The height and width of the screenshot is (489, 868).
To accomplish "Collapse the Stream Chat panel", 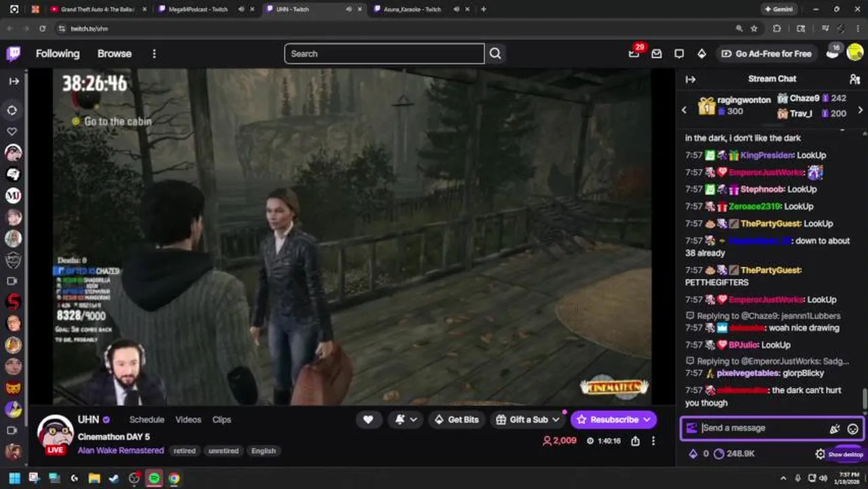I will click(x=691, y=79).
